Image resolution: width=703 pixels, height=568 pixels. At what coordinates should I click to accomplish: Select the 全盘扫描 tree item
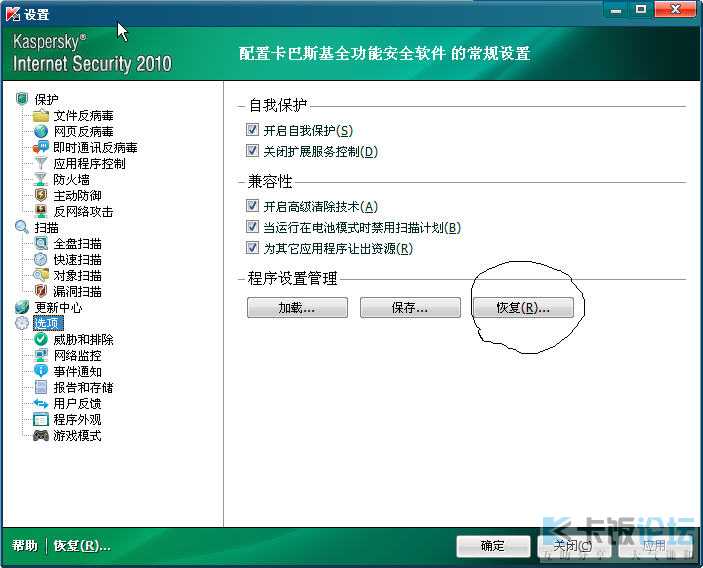[x=78, y=243]
